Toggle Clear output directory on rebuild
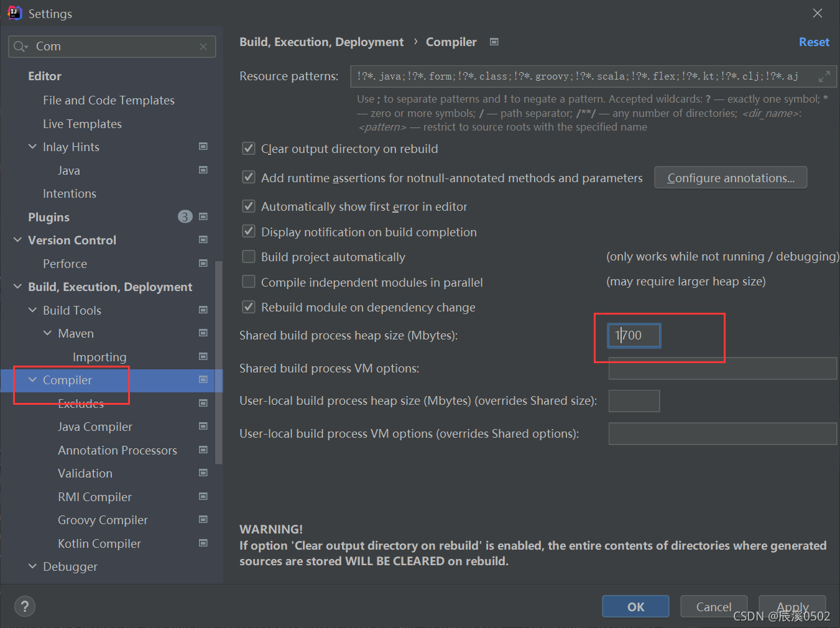 tap(249, 149)
